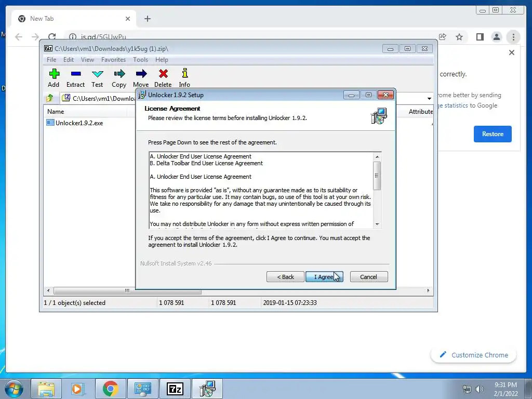Viewport: 532px width, 399px height.
Task: Click I Agree in Unlocker setup
Action: point(324,277)
